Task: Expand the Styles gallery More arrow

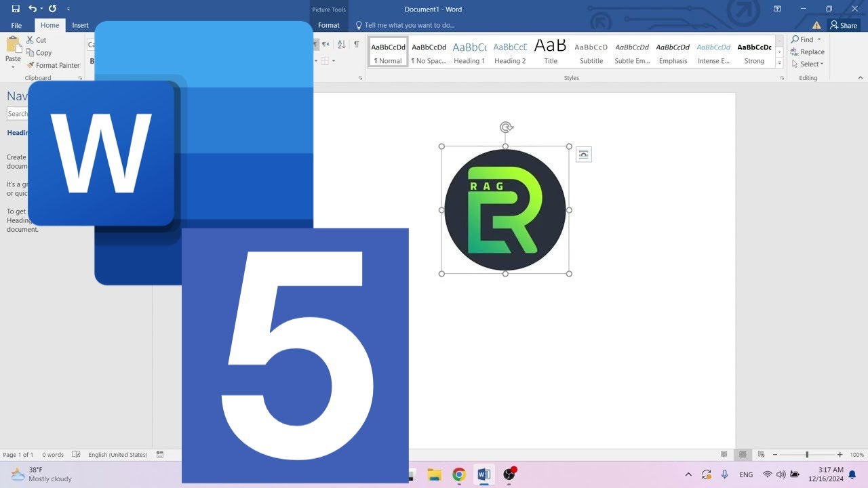Action: tap(779, 63)
